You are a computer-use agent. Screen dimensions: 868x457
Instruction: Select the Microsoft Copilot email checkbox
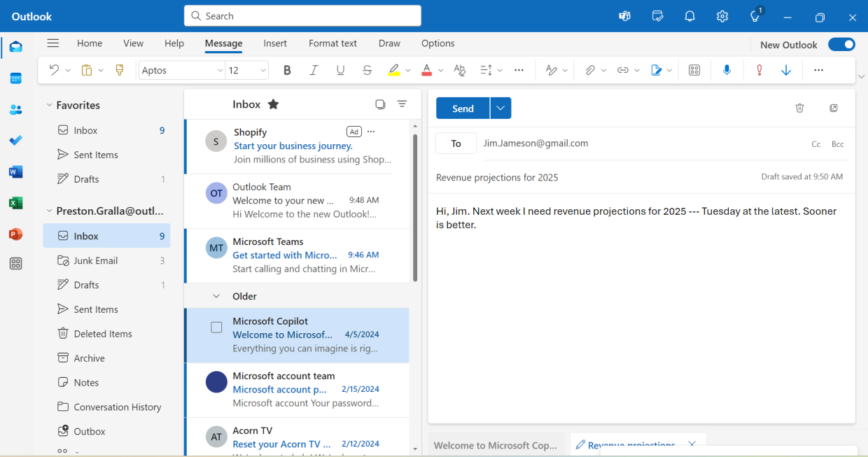tap(216, 327)
